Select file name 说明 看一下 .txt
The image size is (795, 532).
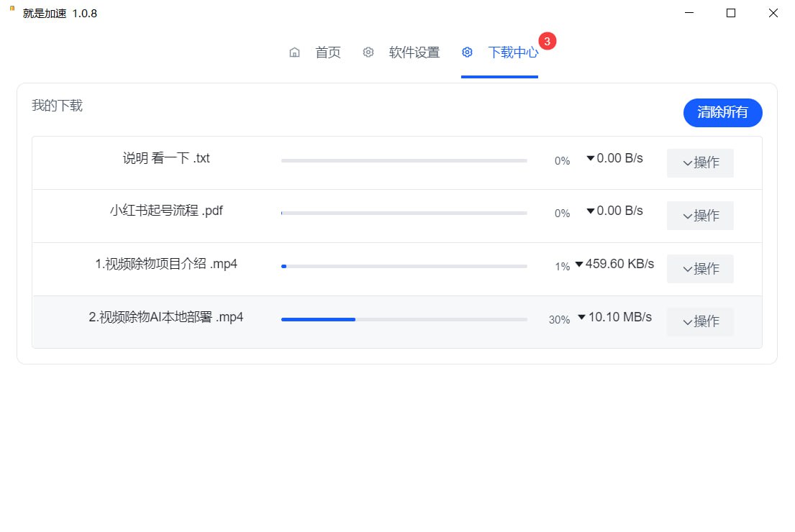pyautogui.click(x=165, y=158)
